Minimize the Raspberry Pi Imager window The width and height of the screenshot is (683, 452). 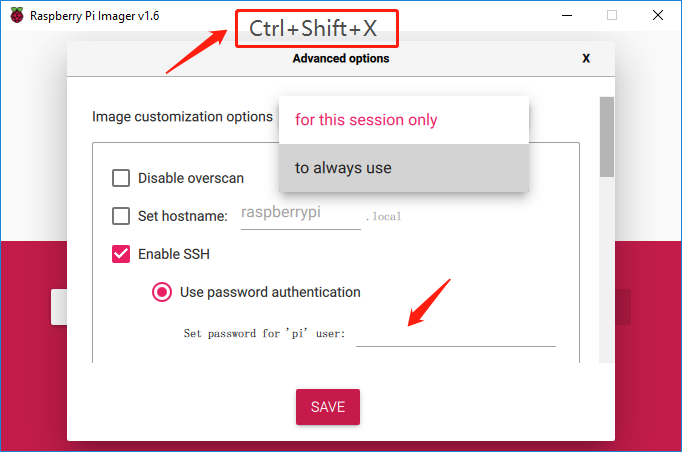pyautogui.click(x=565, y=16)
